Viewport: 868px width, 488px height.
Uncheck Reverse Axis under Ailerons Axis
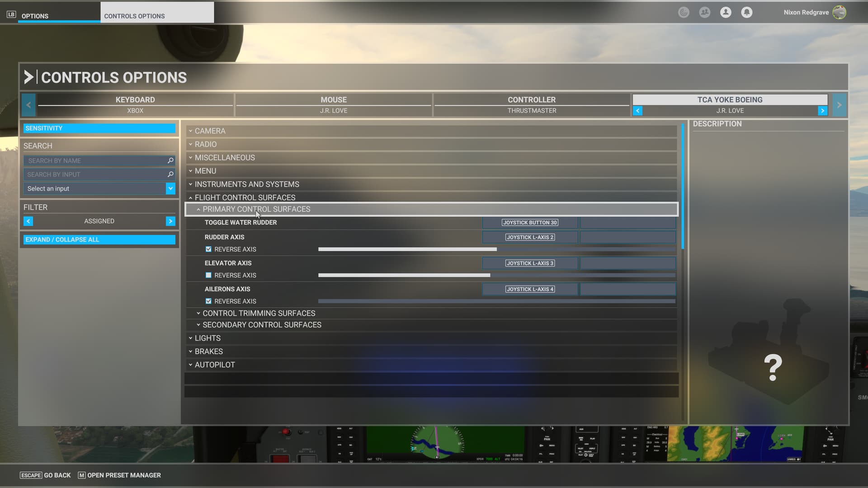tap(208, 301)
